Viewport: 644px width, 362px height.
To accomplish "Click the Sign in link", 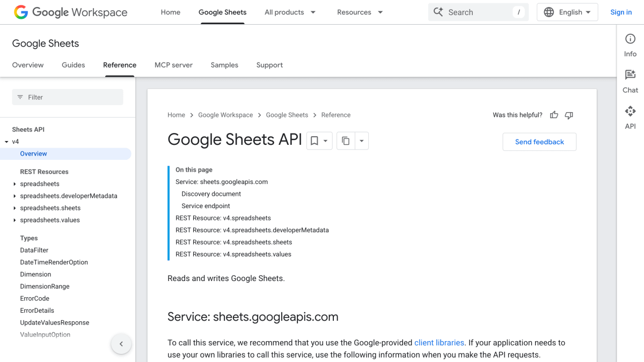I will pyautogui.click(x=621, y=12).
